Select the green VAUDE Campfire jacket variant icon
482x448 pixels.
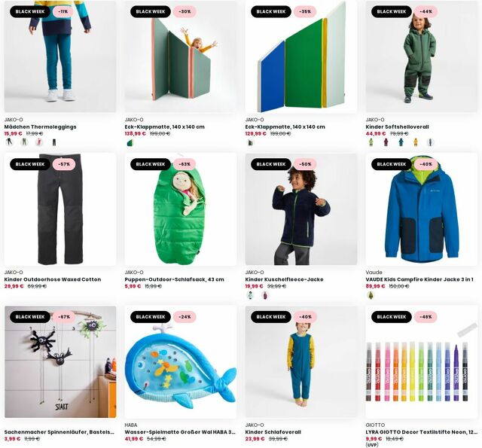(371, 295)
